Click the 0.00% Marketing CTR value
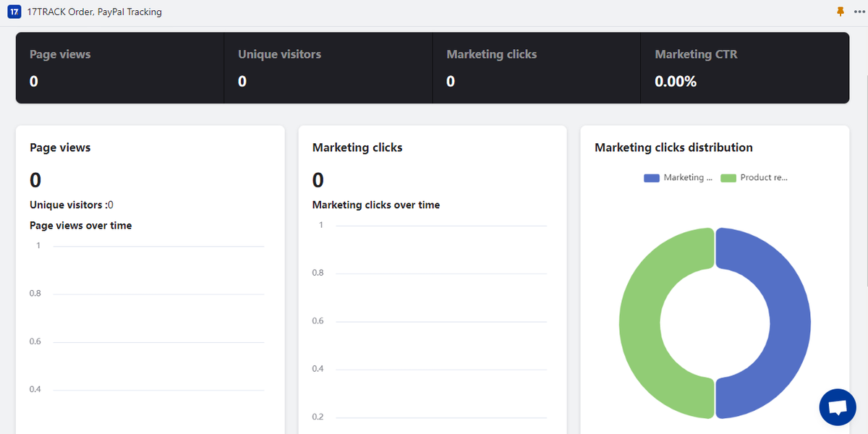868x434 pixels. pos(676,82)
